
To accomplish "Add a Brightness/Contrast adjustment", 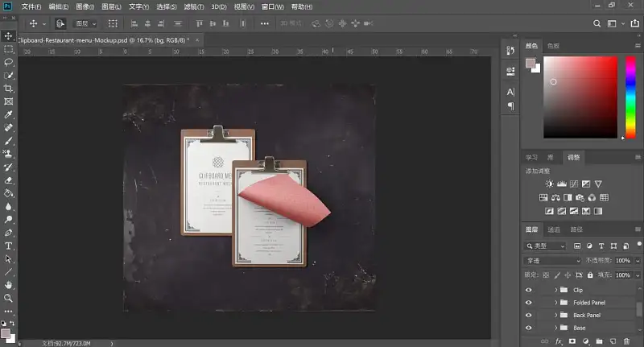I will click(549, 184).
